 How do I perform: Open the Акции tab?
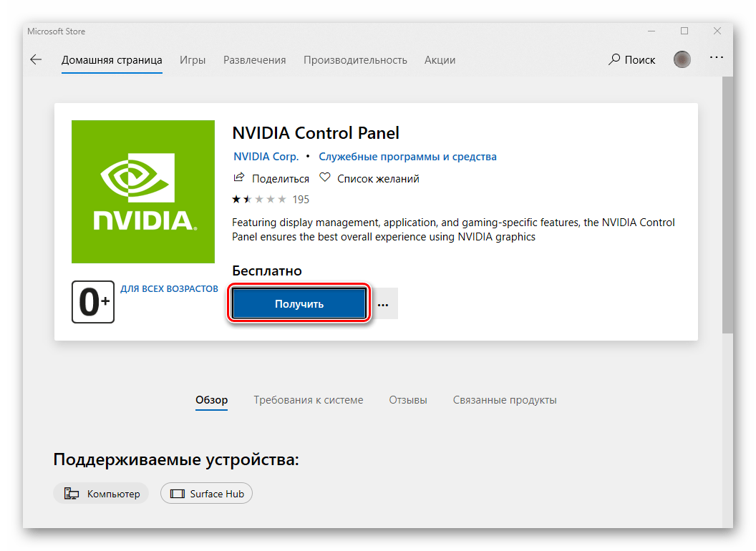(x=440, y=60)
